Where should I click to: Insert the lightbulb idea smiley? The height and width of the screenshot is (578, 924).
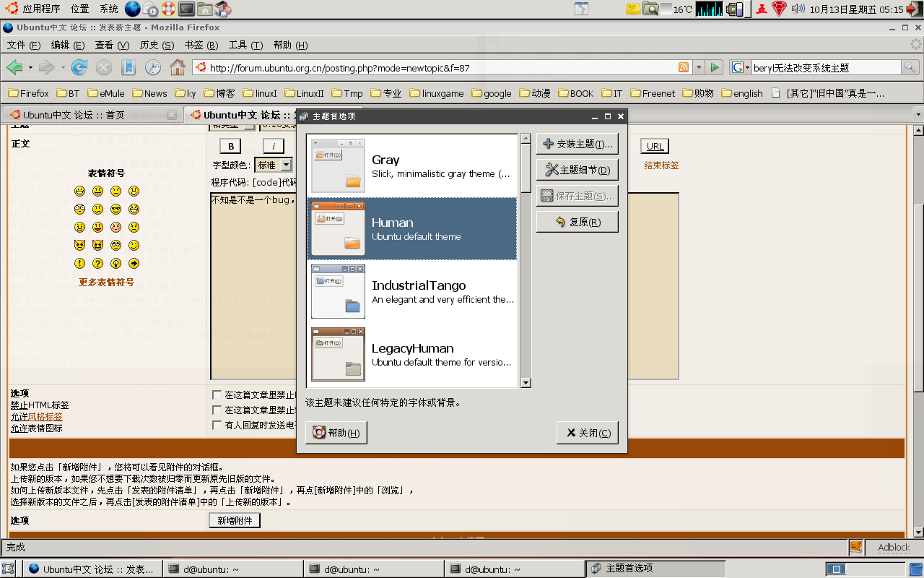pyautogui.click(x=115, y=264)
